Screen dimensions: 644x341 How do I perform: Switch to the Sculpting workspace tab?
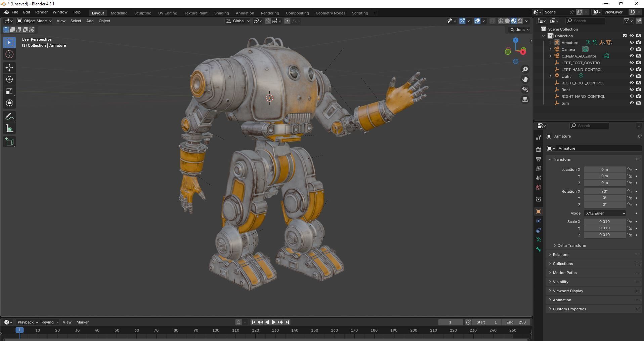143,13
